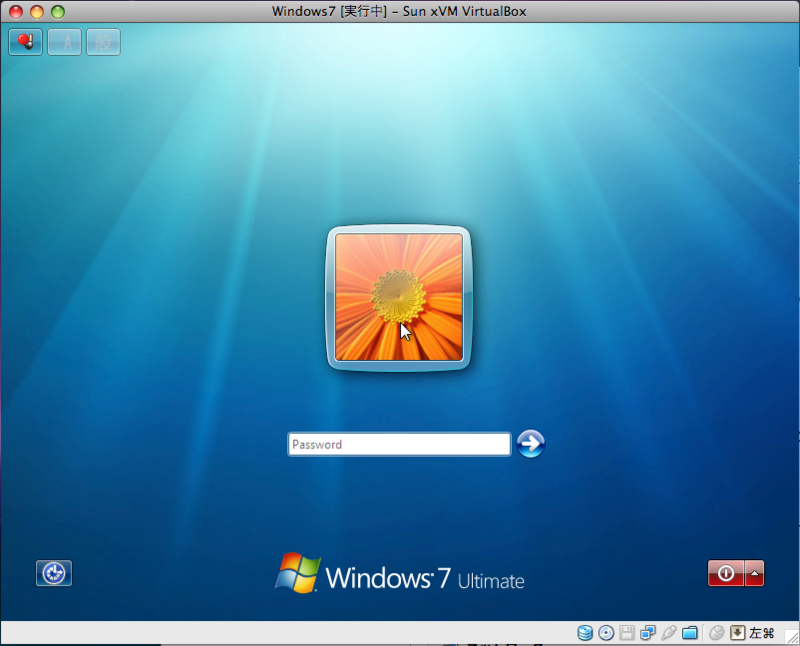This screenshot has width=800, height=646.
Task: Click the IME '般' conversion mode button
Action: pos(103,42)
